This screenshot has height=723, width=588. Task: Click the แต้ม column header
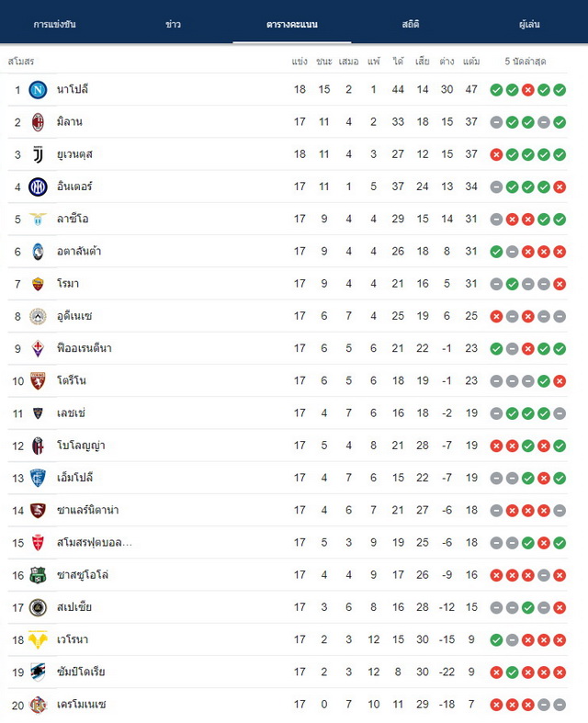tap(471, 62)
